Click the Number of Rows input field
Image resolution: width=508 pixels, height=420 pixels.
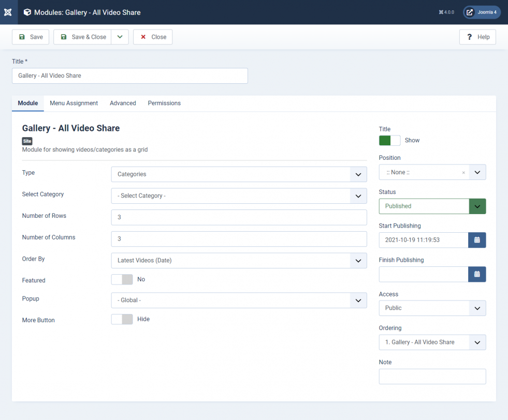click(x=239, y=217)
